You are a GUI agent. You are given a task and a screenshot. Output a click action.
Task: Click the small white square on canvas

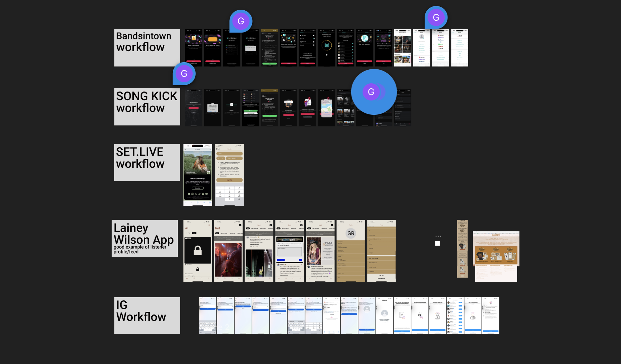pos(437,243)
